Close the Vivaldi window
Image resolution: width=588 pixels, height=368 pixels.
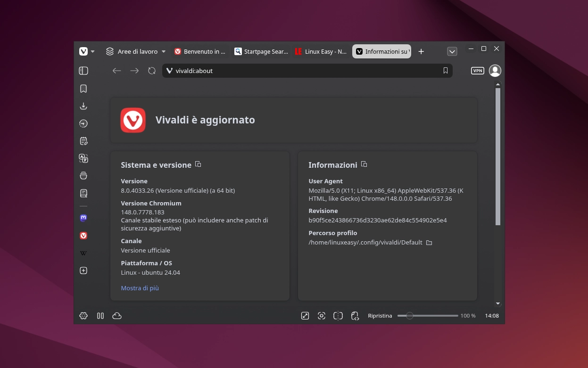coord(497,49)
